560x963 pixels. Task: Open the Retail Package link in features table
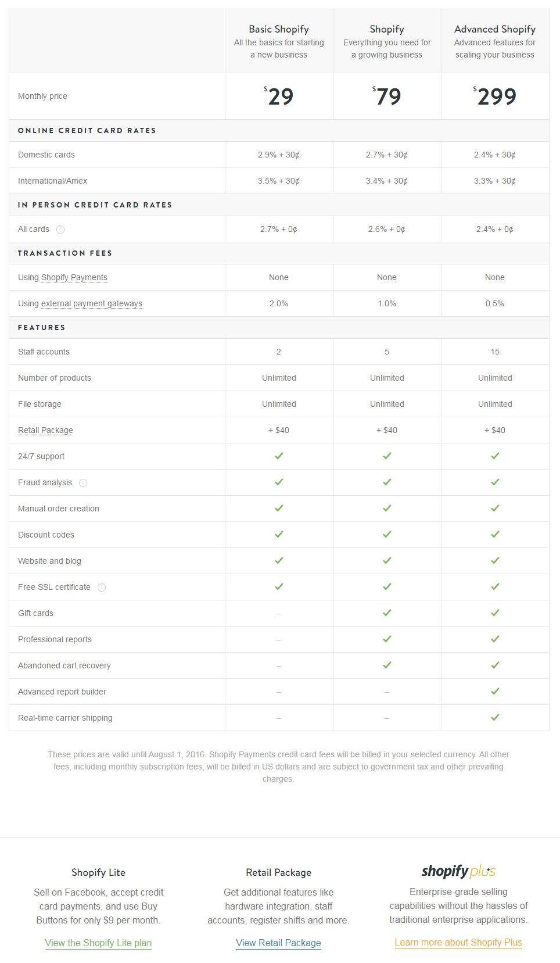point(45,431)
